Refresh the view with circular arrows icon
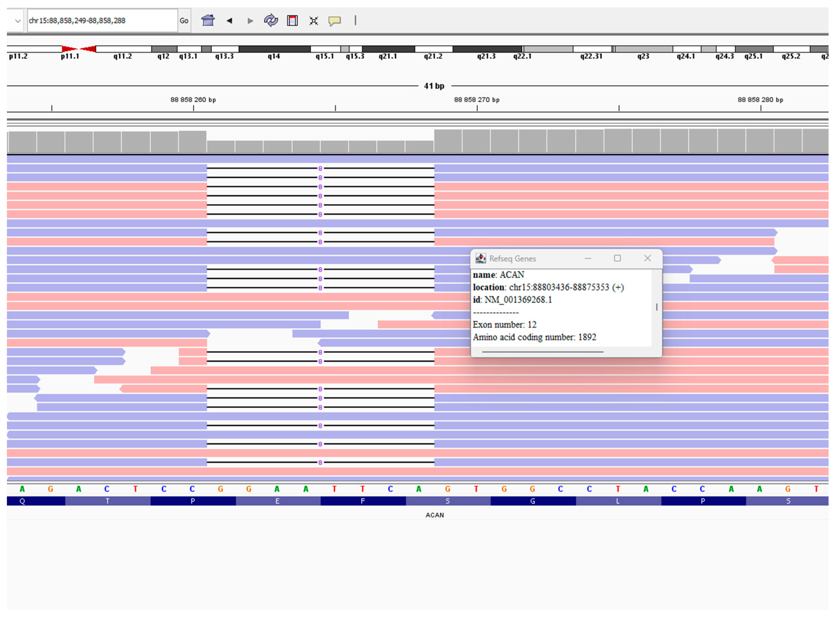 pos(271,20)
